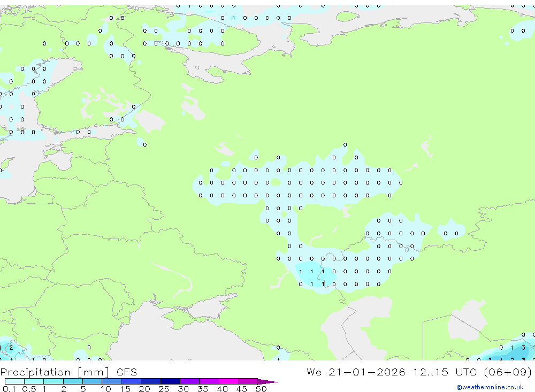
Task: Pick the 30–35 mm legend color swatch
Action: click(189, 381)
